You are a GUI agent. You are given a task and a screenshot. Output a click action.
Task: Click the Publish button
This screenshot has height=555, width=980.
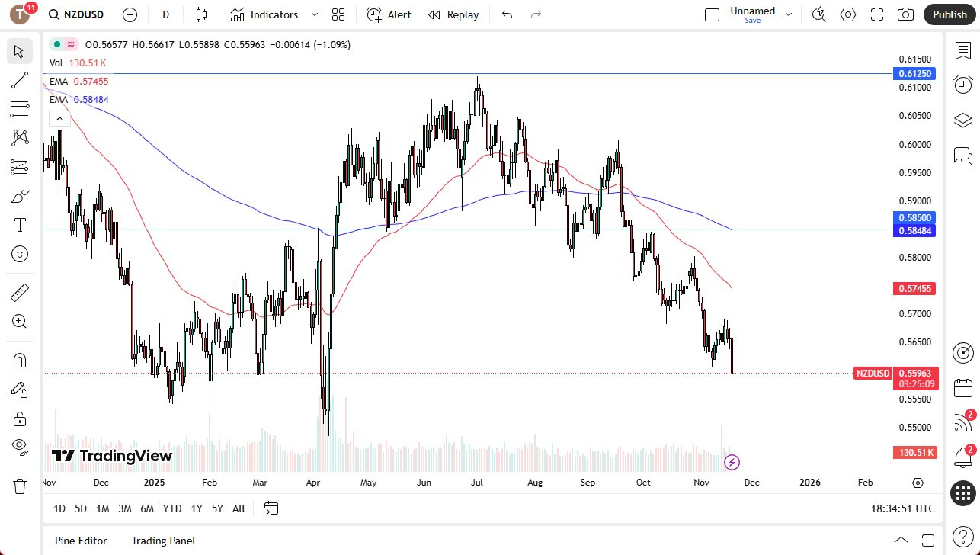tap(949, 14)
